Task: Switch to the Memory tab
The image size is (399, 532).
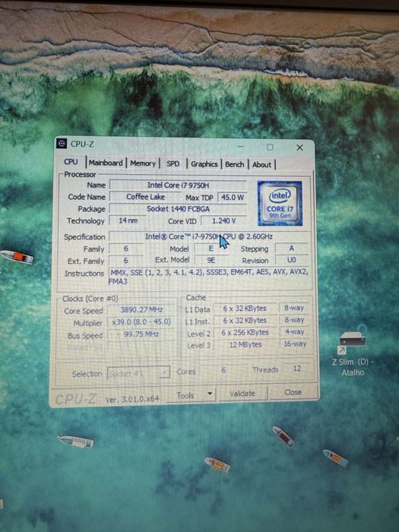Action: (143, 163)
